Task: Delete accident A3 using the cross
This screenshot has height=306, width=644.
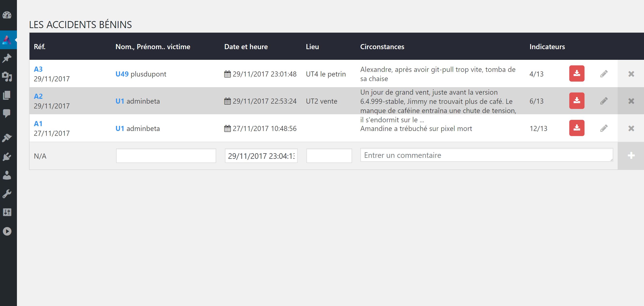Action: pyautogui.click(x=631, y=74)
